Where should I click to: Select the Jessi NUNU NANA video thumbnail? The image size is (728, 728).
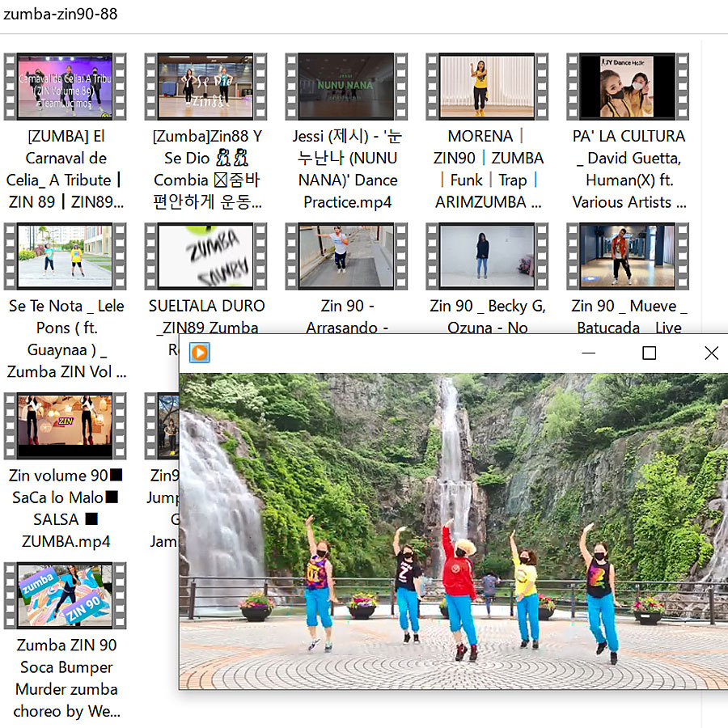click(346, 87)
